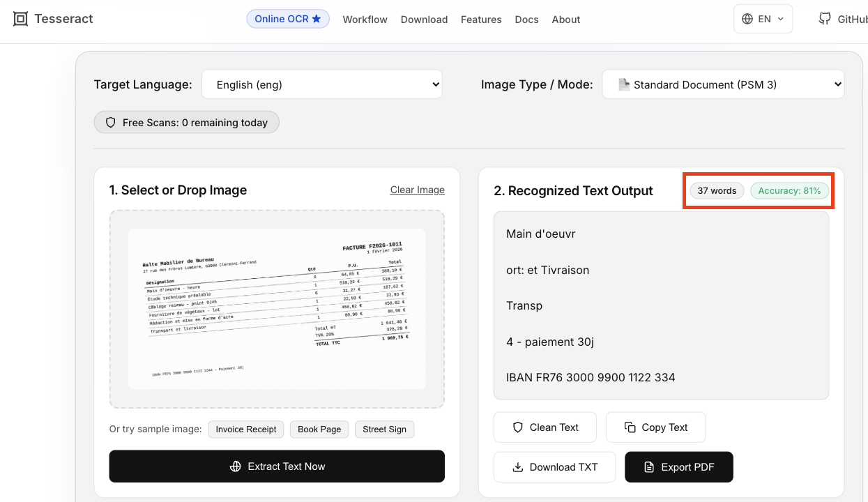This screenshot has height=502, width=868.
Task: Click inside the recognized text output box
Action: (661, 305)
